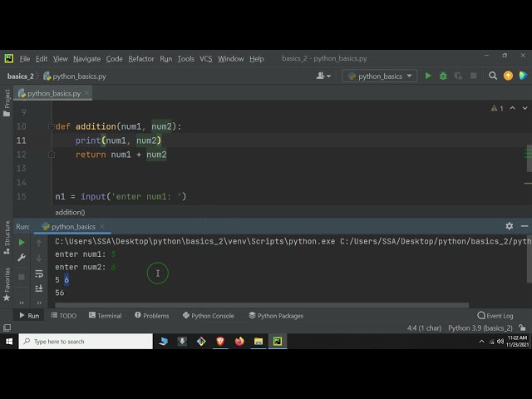
Task: Click the horizontal scrollbar of the Run output
Action: coord(260,305)
